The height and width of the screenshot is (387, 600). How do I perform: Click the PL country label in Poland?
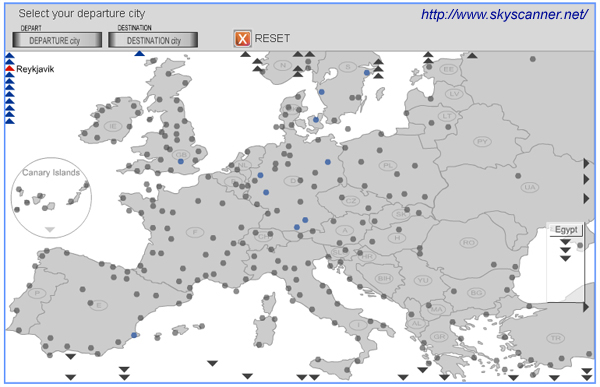[x=388, y=166]
